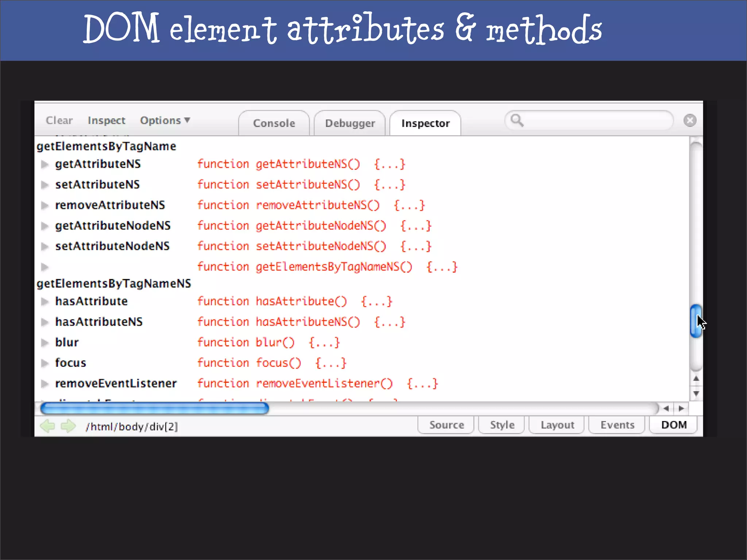Select the blur property name
Viewport: 747px width, 560px height.
[x=67, y=342]
